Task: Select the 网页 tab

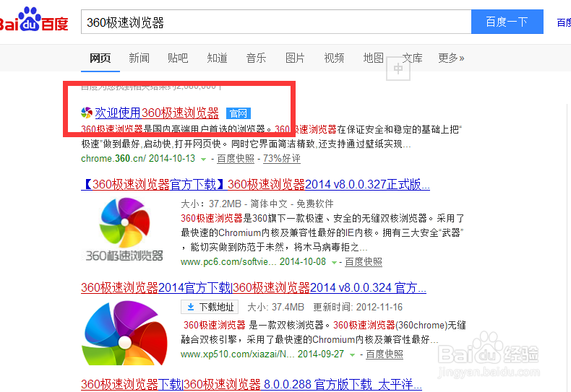Action: pos(100,58)
